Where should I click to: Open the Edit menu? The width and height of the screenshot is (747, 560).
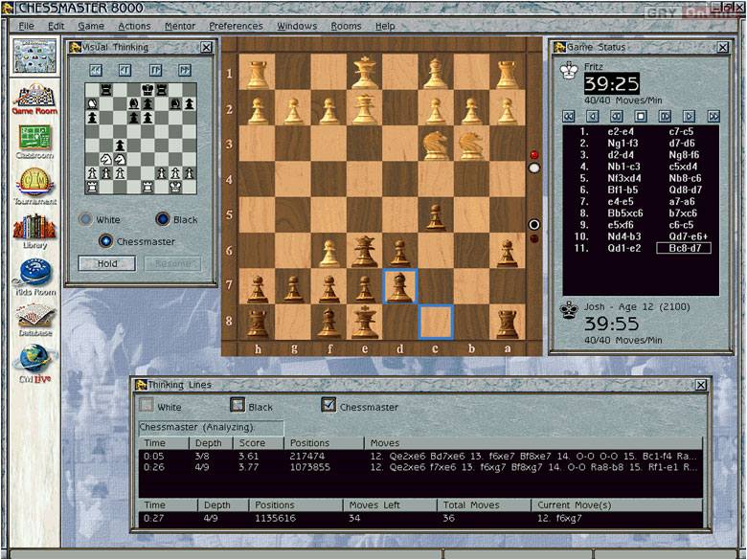[56, 26]
